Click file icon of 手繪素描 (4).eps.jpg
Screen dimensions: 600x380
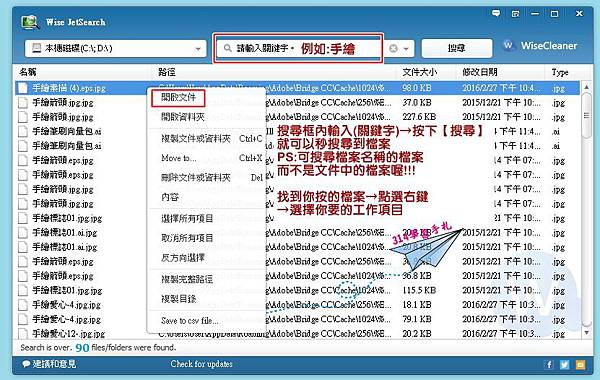point(23,88)
